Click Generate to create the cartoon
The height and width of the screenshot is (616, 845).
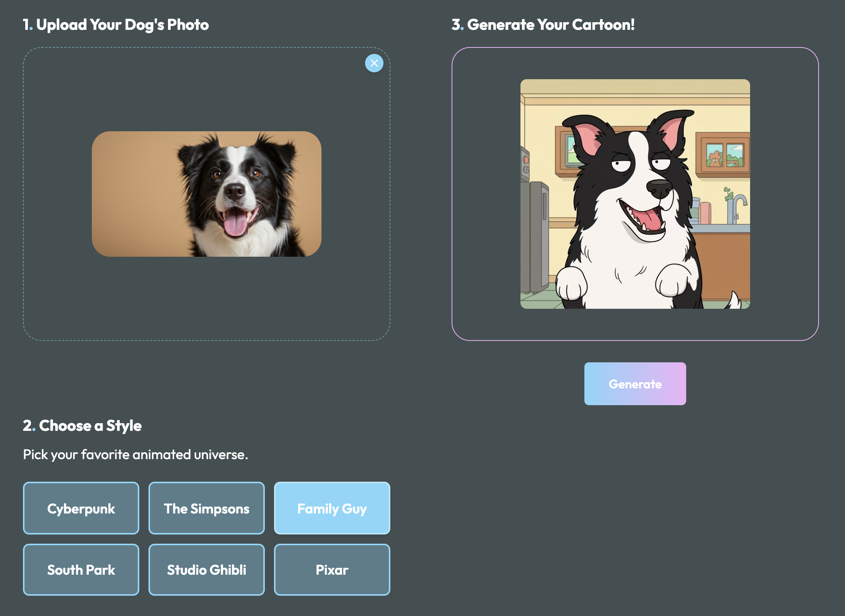(x=635, y=383)
